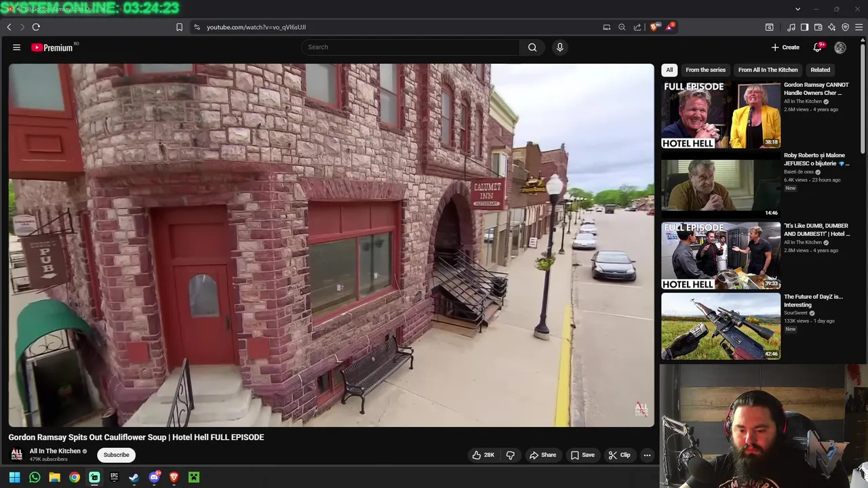This screenshot has width=868, height=488.
Task: Open Minecraft from the taskbar
Action: tap(194, 477)
